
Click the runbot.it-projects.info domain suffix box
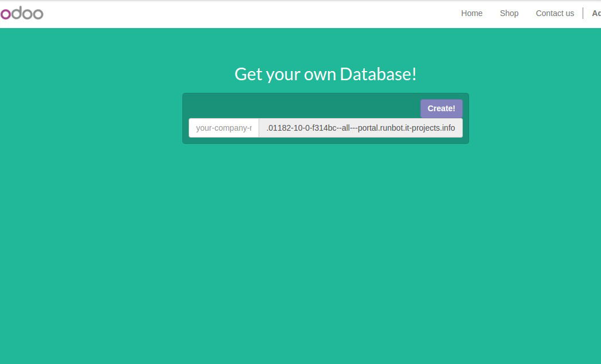point(360,128)
